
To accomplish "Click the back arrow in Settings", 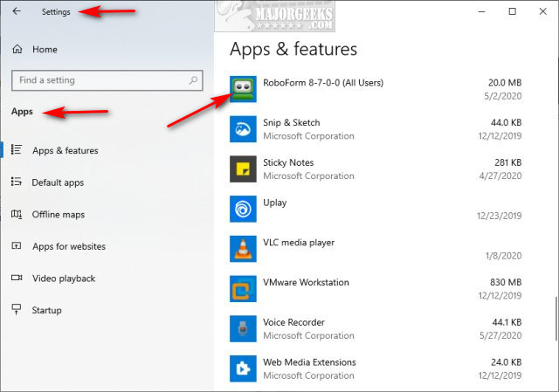I will point(17,11).
